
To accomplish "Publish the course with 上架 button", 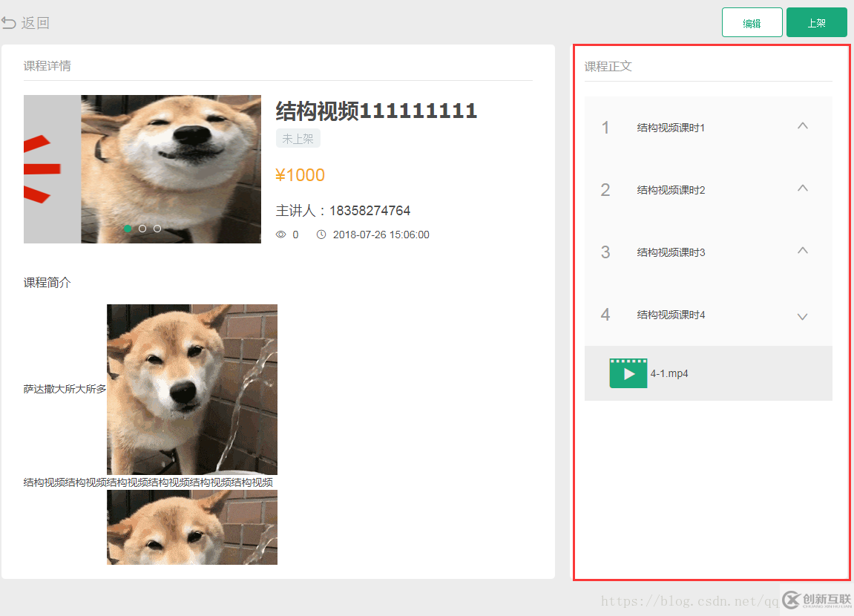I will pyautogui.click(x=816, y=22).
